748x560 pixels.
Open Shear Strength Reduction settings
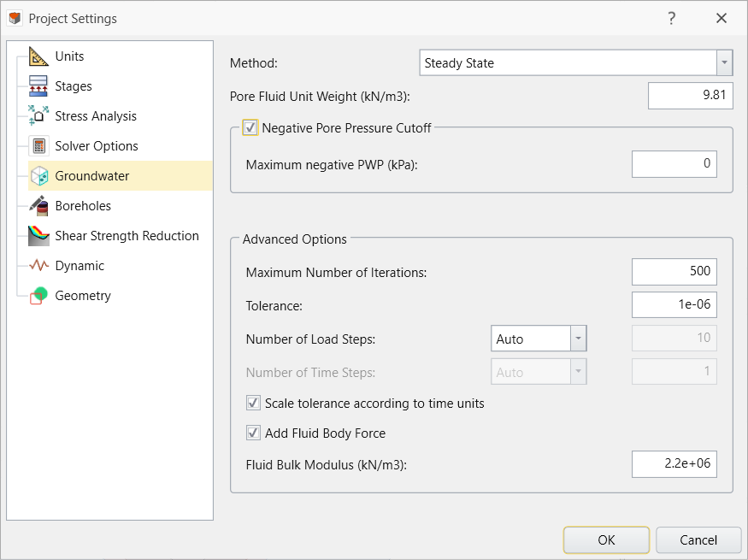click(127, 236)
